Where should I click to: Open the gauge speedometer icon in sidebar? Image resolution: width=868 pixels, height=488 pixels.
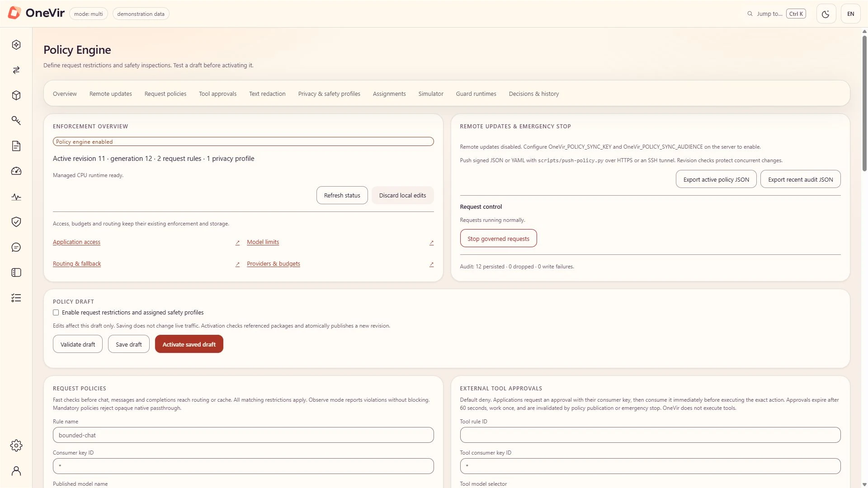click(x=16, y=171)
